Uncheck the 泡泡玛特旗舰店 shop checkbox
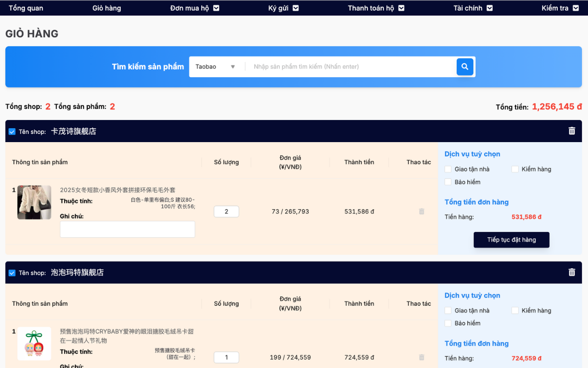Image resolution: width=588 pixels, height=368 pixels. [x=12, y=273]
